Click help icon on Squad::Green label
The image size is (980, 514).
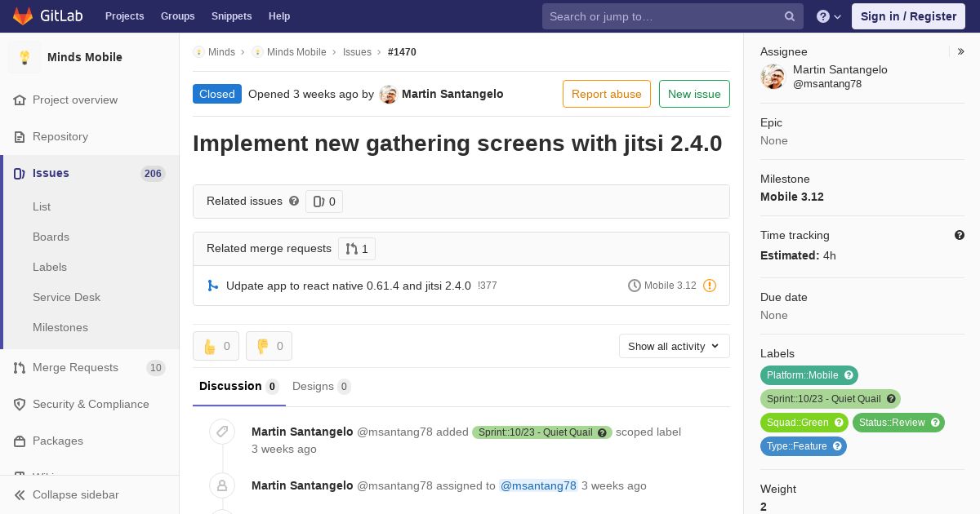839,423
